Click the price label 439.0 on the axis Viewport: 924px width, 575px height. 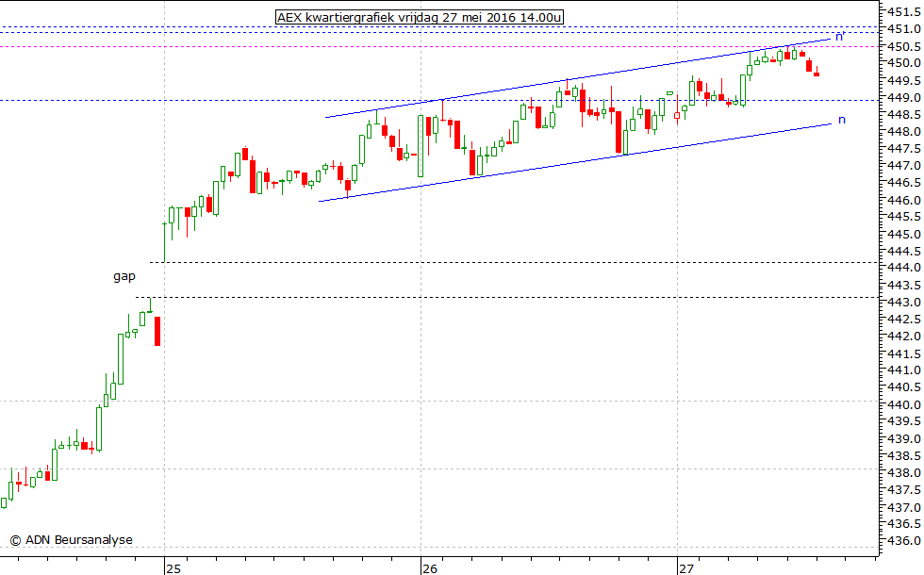tap(905, 439)
